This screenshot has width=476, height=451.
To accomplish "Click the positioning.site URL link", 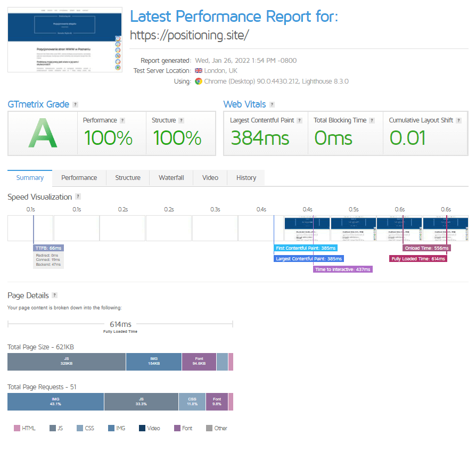I will click(190, 36).
